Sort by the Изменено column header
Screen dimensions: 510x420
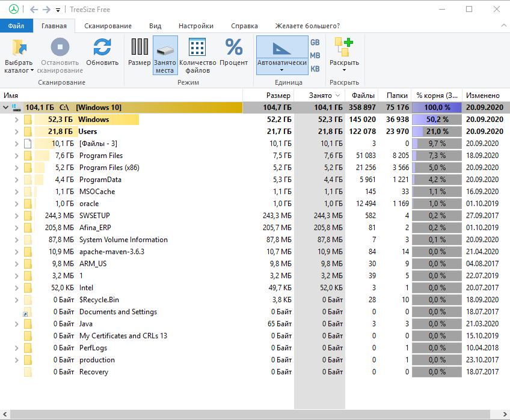[x=486, y=96]
